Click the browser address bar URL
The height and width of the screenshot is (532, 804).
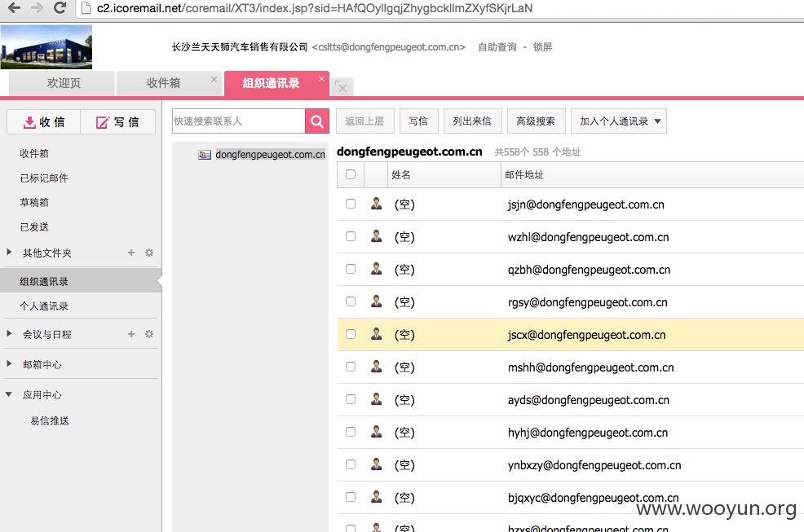coord(315,8)
